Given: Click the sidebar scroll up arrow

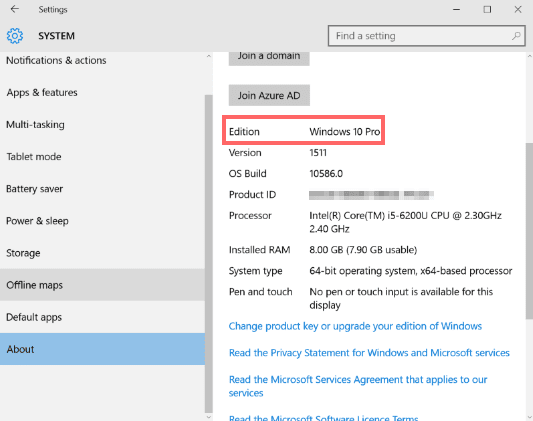Looking at the screenshot, I should [x=209, y=56].
